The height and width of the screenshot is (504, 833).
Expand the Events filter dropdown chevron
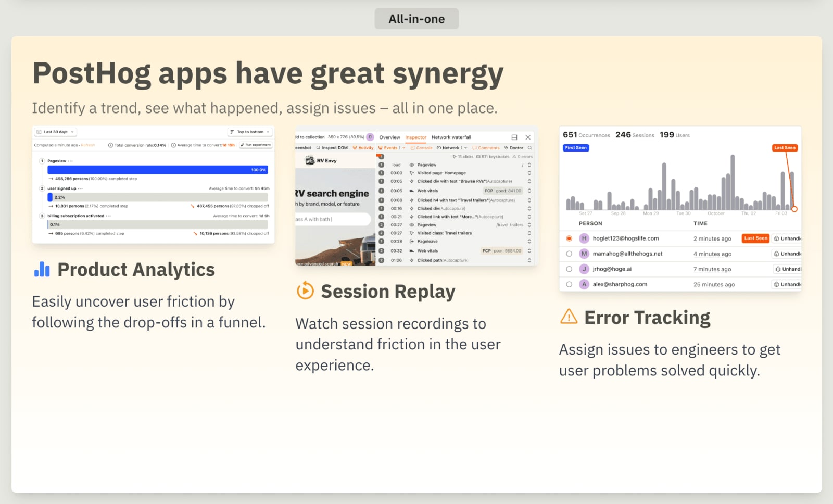click(x=404, y=148)
